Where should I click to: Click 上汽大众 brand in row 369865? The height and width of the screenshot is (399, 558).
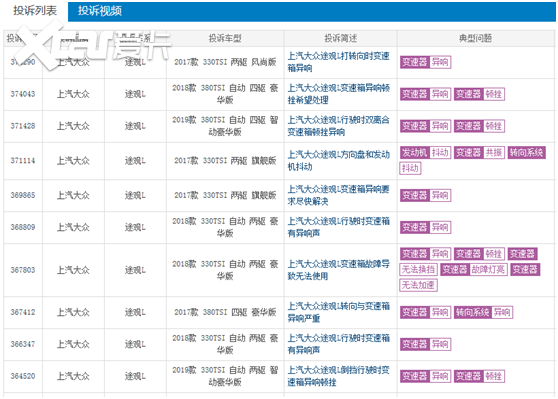click(x=73, y=195)
